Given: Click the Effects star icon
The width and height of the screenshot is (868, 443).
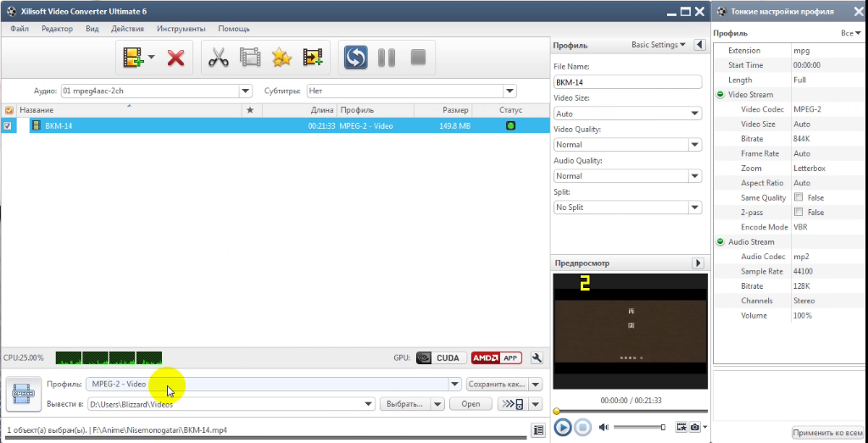Looking at the screenshot, I should (x=281, y=57).
